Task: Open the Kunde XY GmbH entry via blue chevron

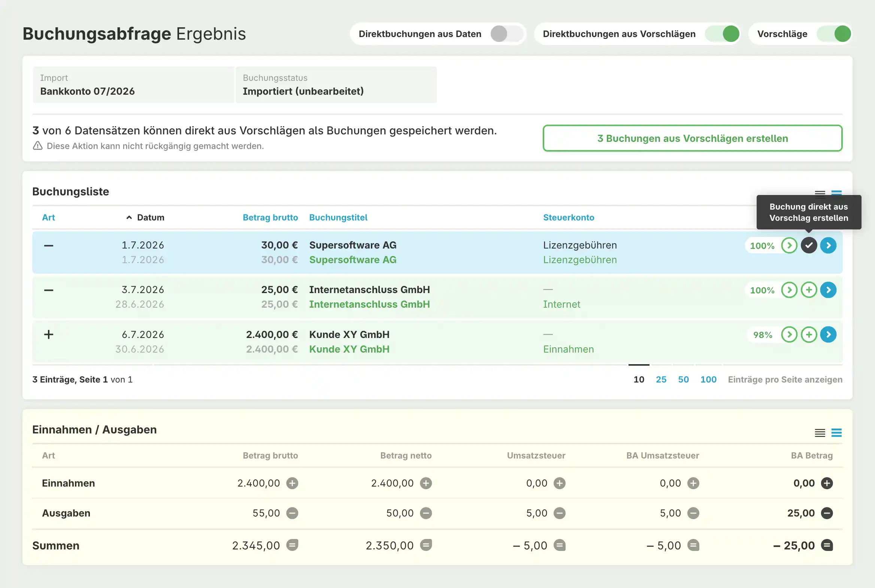Action: tap(828, 335)
